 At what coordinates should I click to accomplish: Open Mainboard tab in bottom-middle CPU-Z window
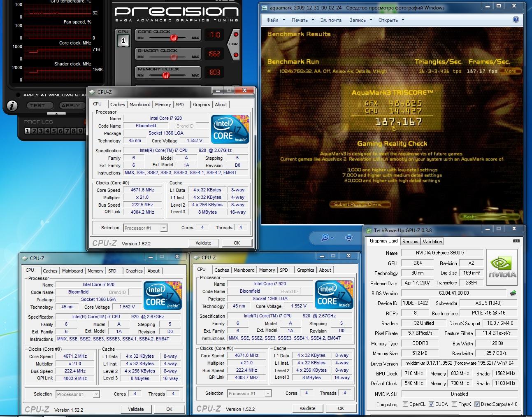coord(244,270)
